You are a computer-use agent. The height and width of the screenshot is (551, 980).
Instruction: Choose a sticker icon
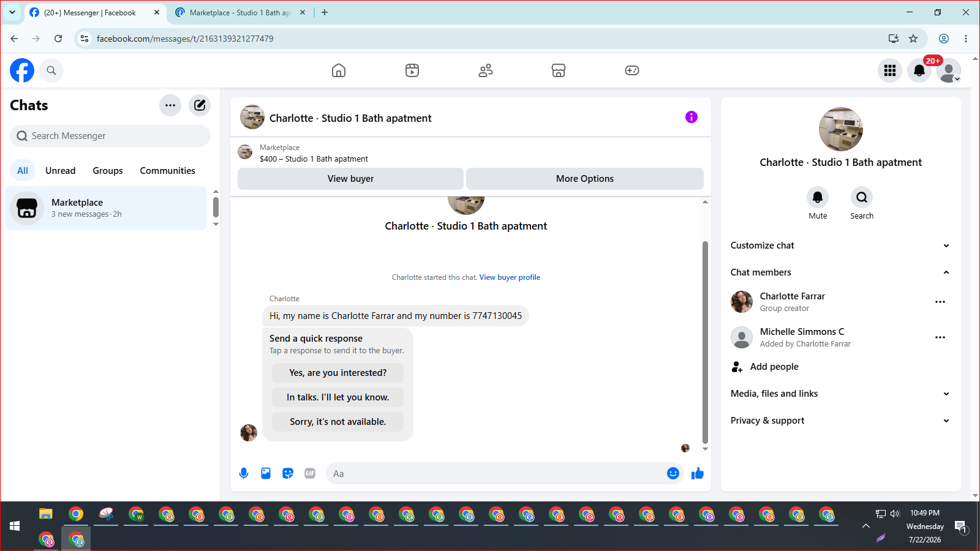point(288,473)
